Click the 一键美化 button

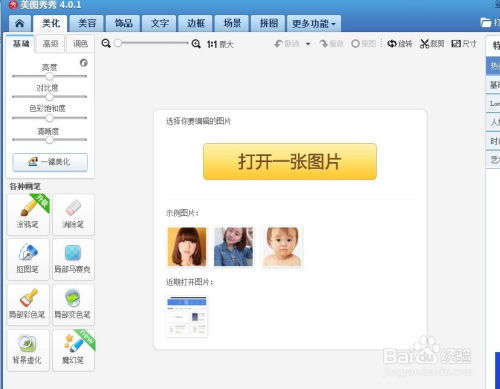[x=50, y=162]
